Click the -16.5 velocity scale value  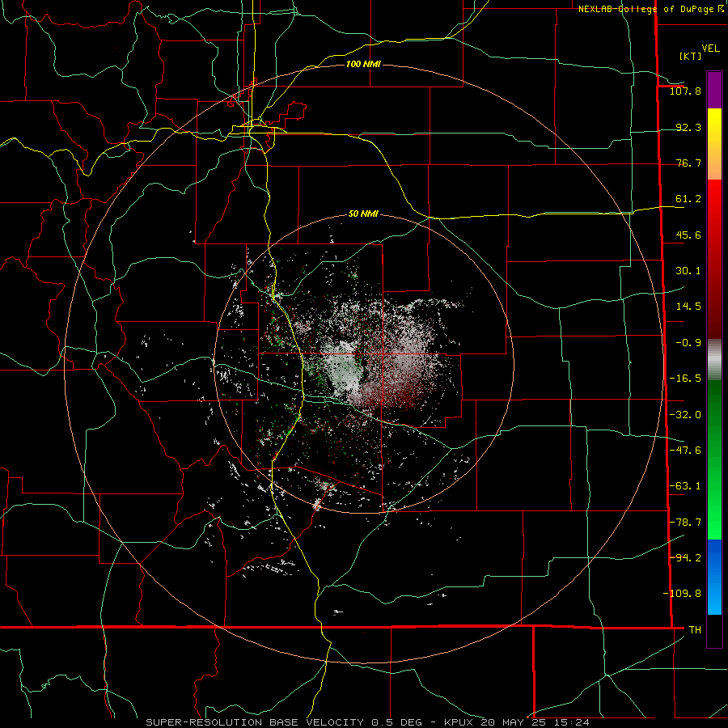click(685, 379)
